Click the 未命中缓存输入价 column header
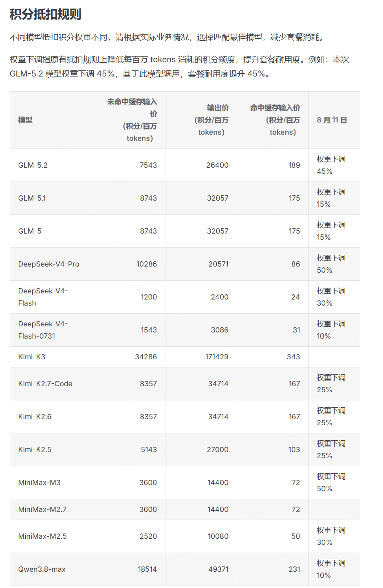 click(132, 120)
